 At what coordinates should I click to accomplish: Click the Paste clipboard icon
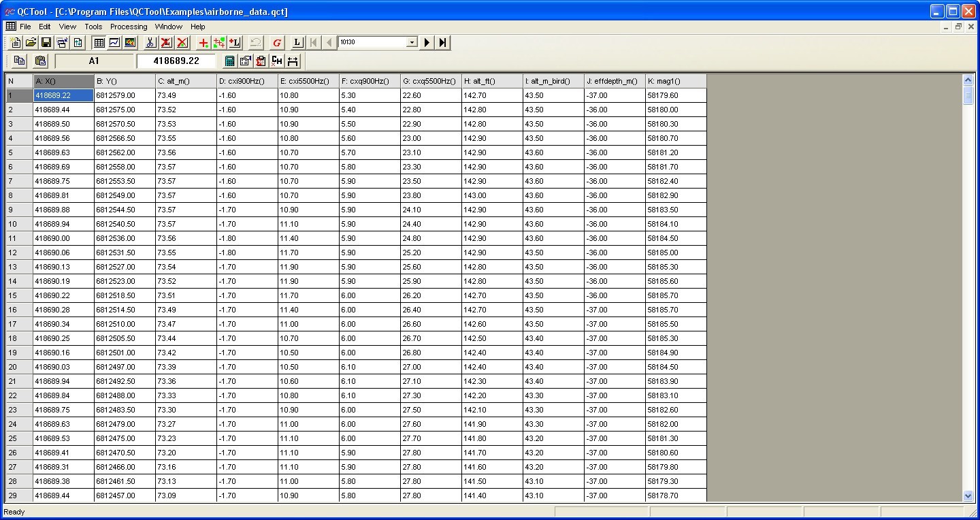coord(40,61)
